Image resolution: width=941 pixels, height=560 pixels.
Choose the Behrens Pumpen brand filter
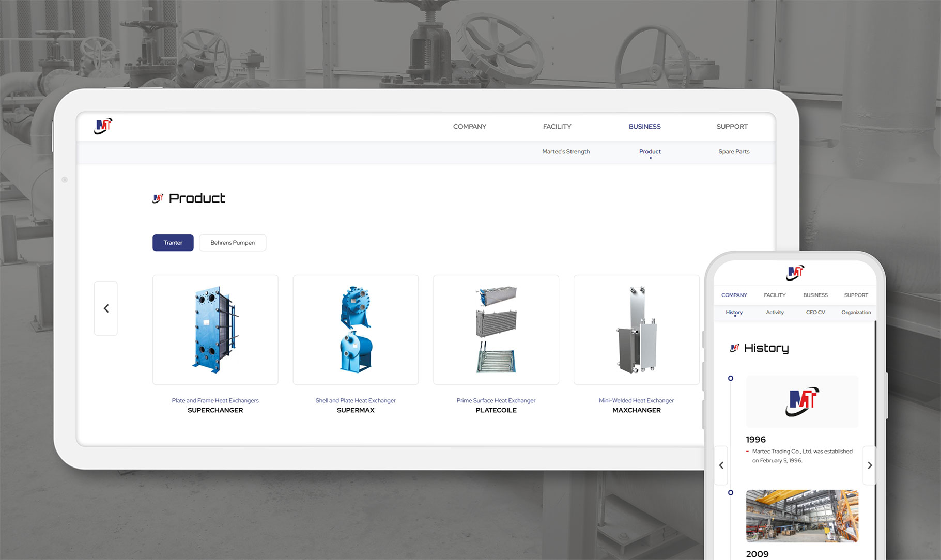click(233, 243)
